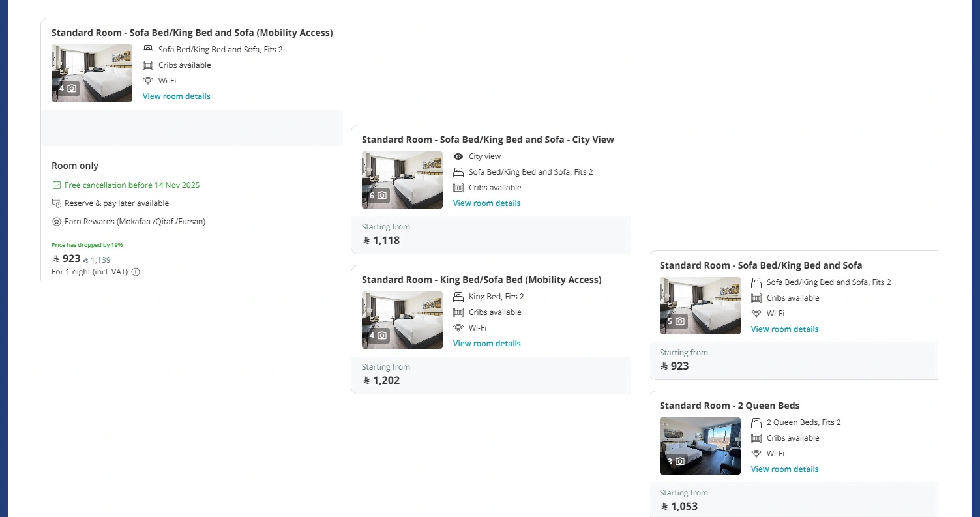Viewport: 980px width, 517px height.
Task: Click the reserve and pay later icon
Action: click(x=57, y=203)
